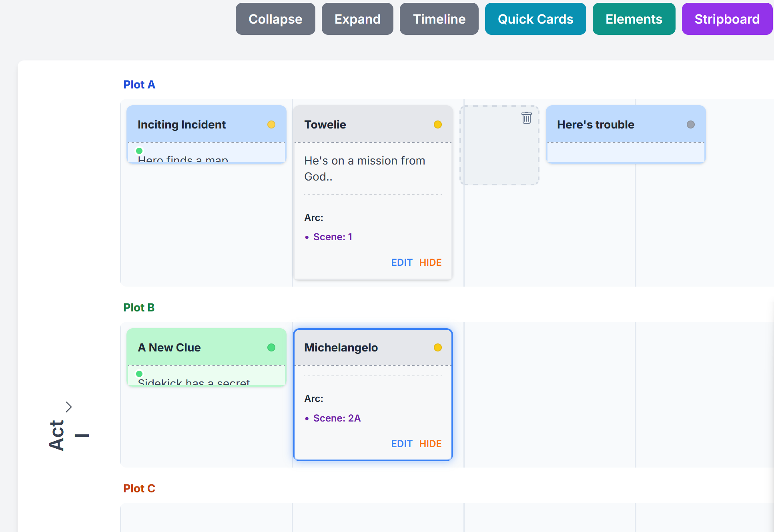Open Quick Cards panel
Viewport: 774px width, 532px height.
[x=535, y=19]
